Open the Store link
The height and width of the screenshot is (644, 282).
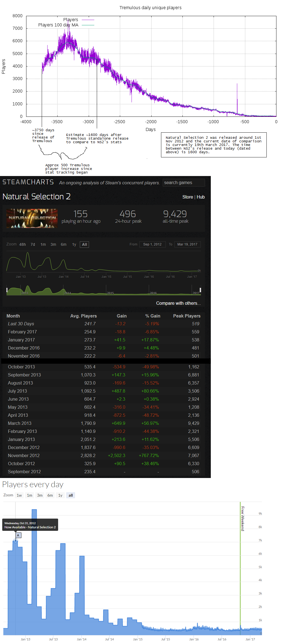(x=187, y=197)
